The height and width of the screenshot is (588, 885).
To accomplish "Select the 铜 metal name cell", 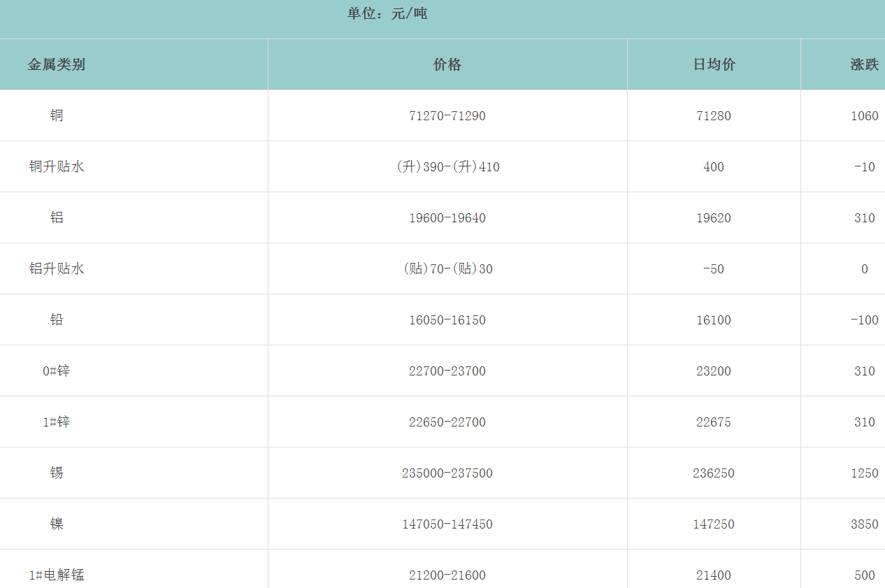I will (57, 115).
